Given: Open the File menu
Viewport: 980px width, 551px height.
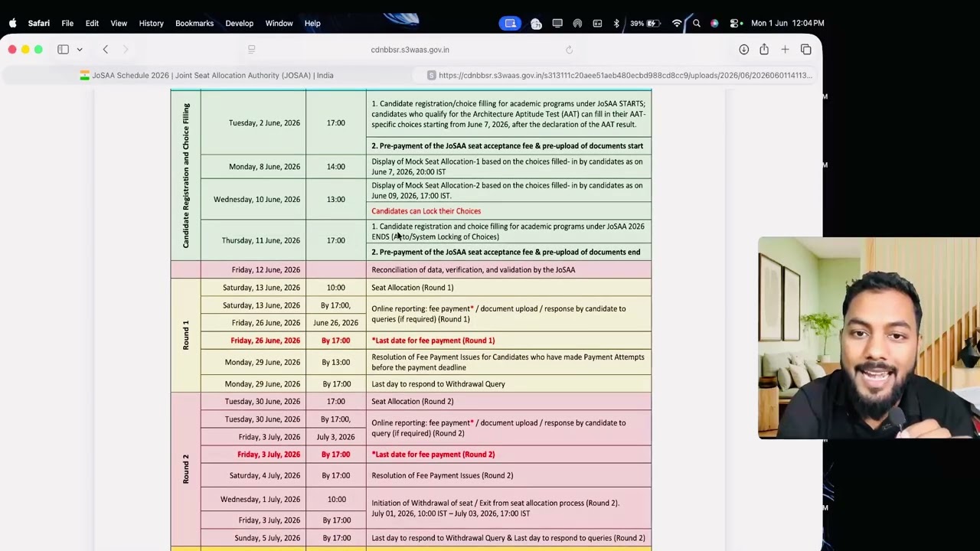Looking at the screenshot, I should tap(67, 23).
